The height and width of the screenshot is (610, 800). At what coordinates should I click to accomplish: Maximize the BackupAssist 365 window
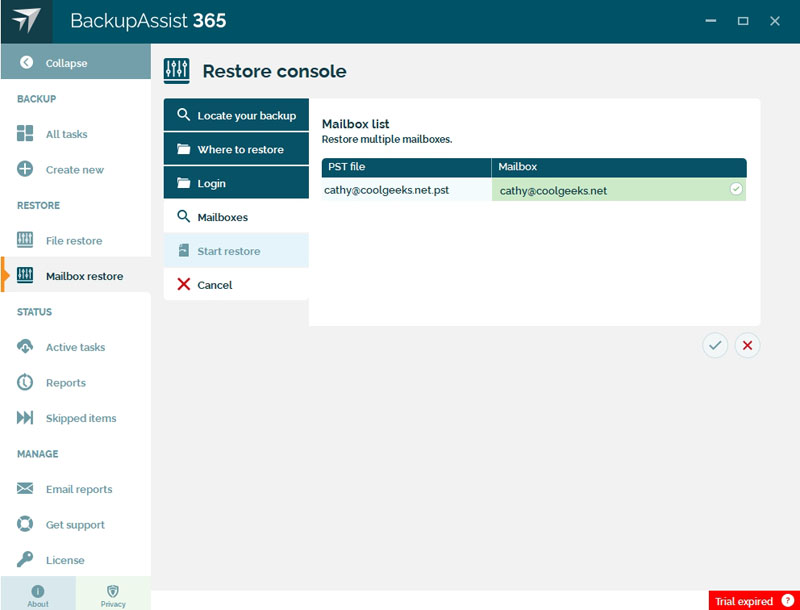743,21
